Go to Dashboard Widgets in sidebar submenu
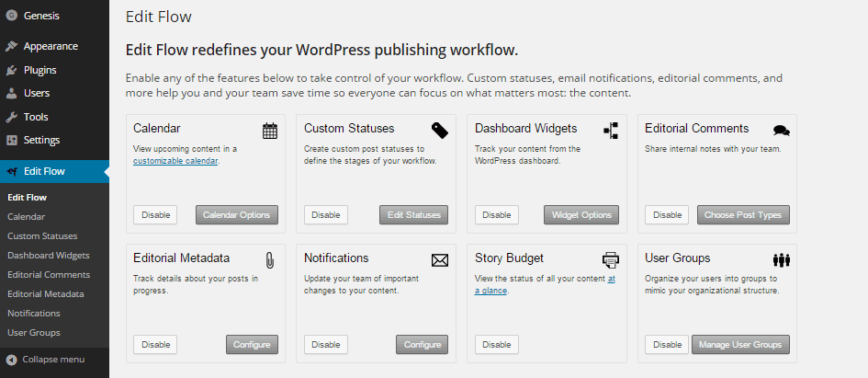This screenshot has height=378, width=868. click(x=48, y=256)
